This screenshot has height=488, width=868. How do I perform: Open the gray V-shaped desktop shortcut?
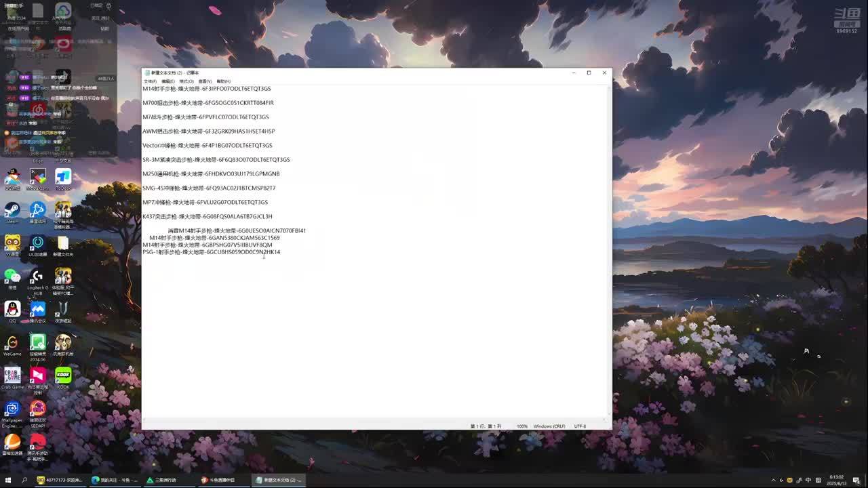click(x=63, y=312)
